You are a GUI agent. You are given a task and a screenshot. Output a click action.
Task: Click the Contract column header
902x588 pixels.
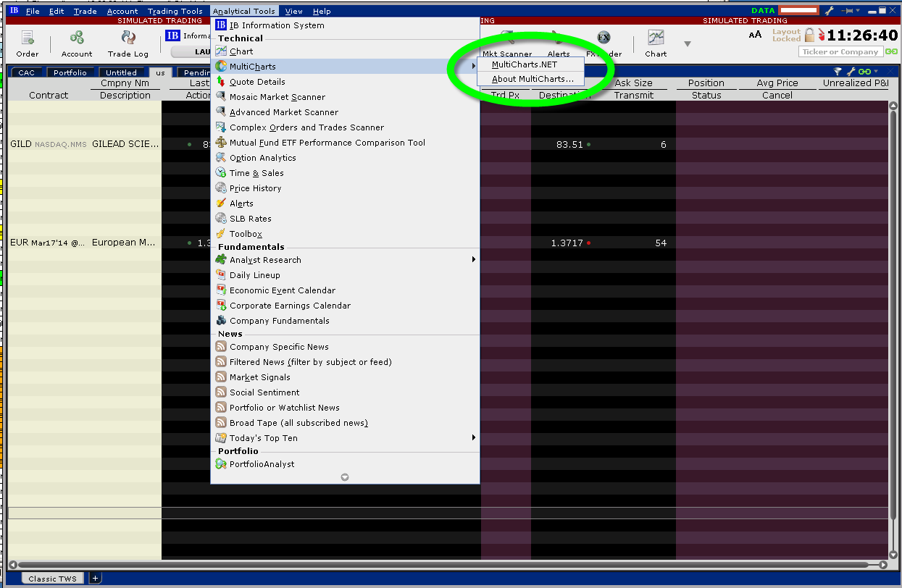click(x=49, y=95)
